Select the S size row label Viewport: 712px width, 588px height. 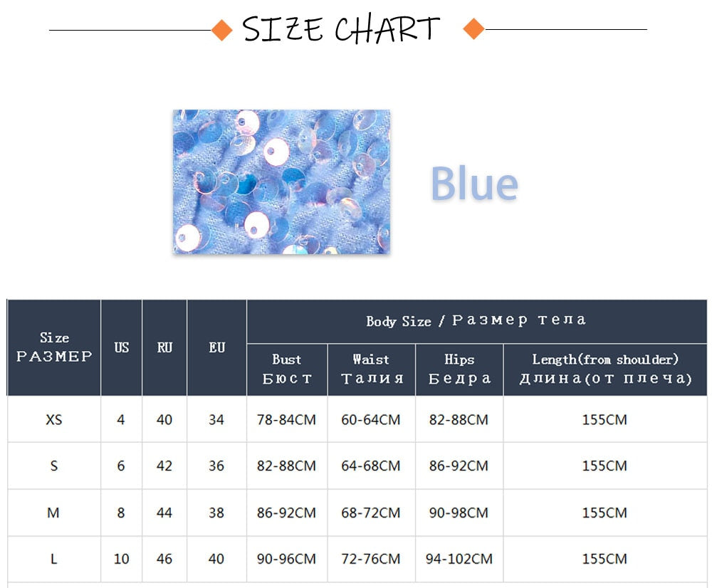tap(54, 466)
